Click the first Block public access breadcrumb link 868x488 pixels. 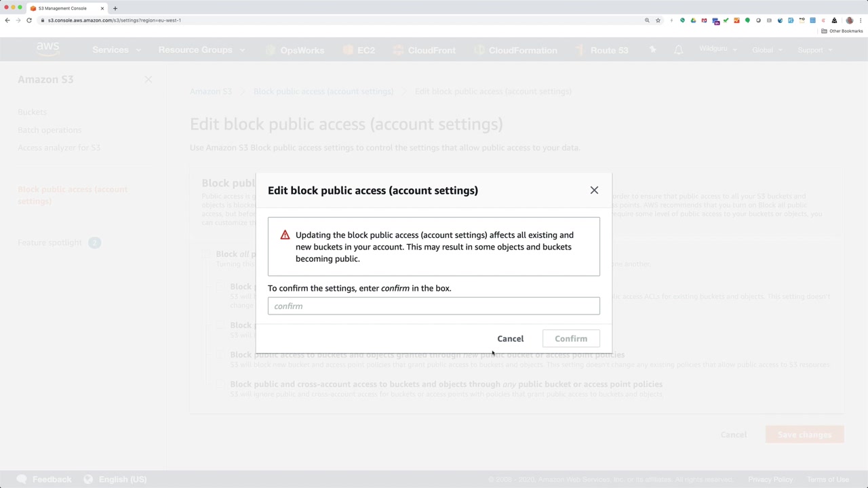pos(323,91)
